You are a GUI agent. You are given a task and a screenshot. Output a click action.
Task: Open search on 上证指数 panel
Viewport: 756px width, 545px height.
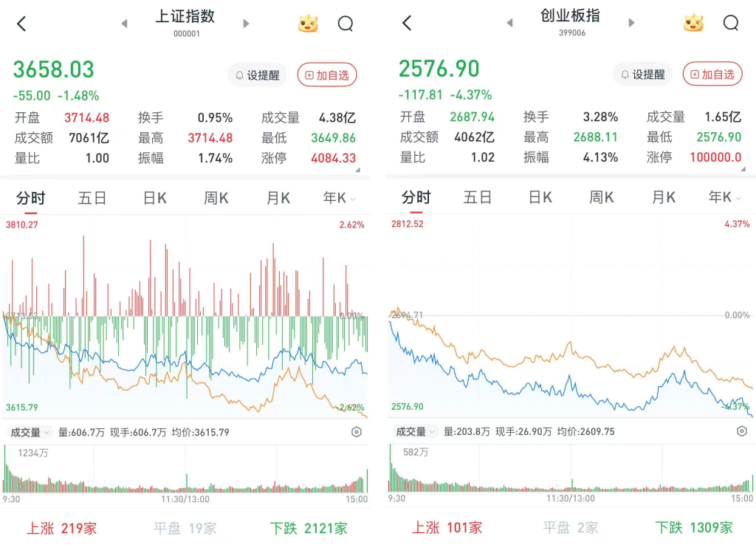click(346, 23)
